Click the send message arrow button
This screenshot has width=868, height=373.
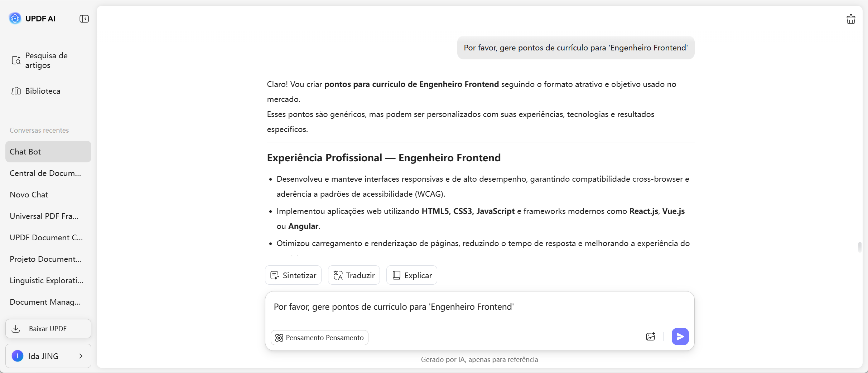[680, 337]
